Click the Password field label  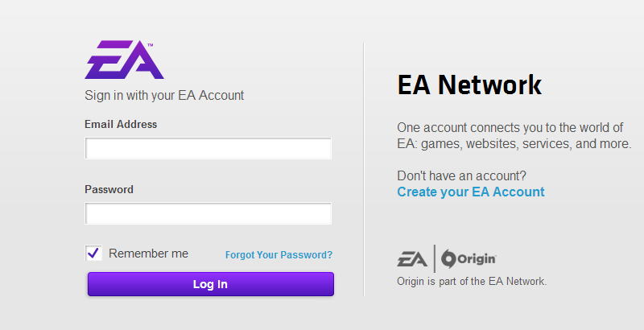tap(109, 190)
